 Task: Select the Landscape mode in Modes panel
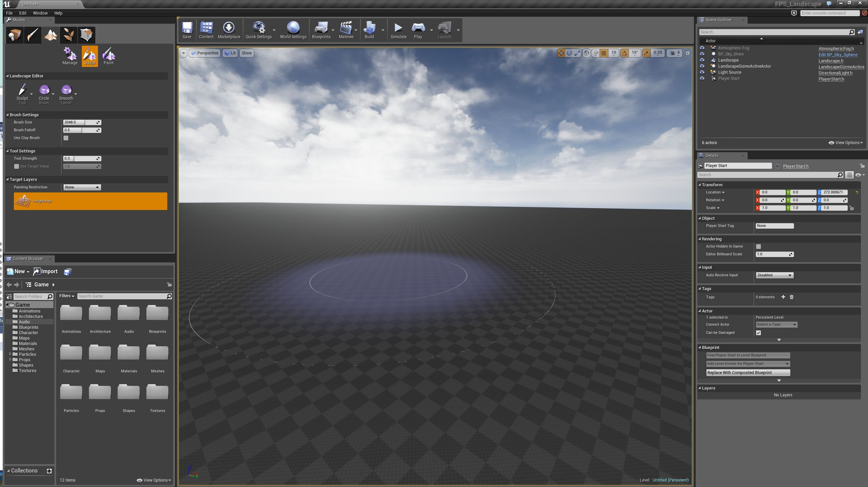click(x=51, y=35)
